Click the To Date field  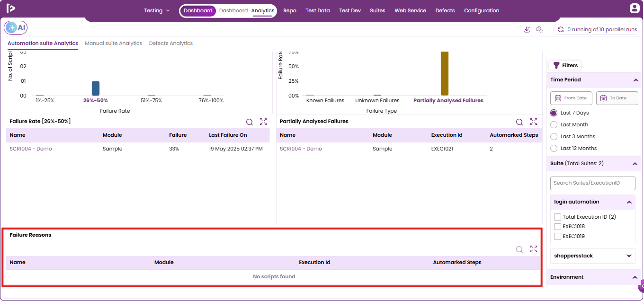pos(617,98)
